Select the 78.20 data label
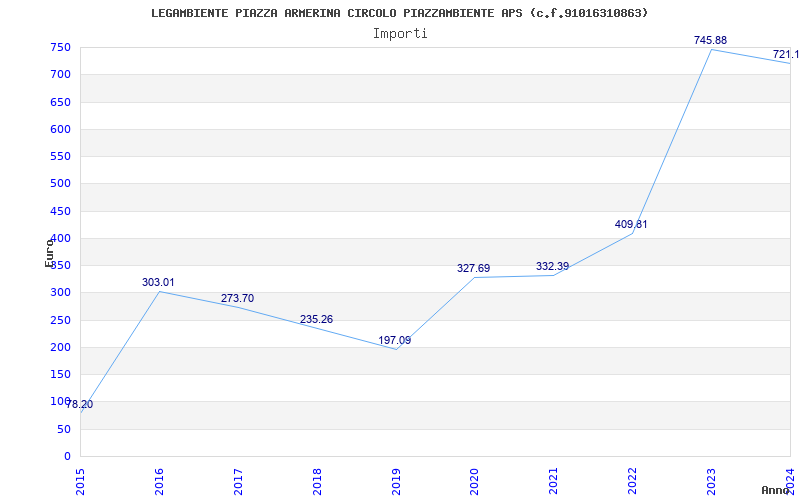Viewport: 800px width, 500px height. tap(80, 405)
